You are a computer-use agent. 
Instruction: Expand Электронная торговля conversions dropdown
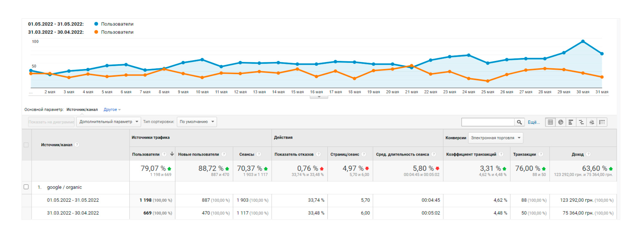tap(495, 138)
